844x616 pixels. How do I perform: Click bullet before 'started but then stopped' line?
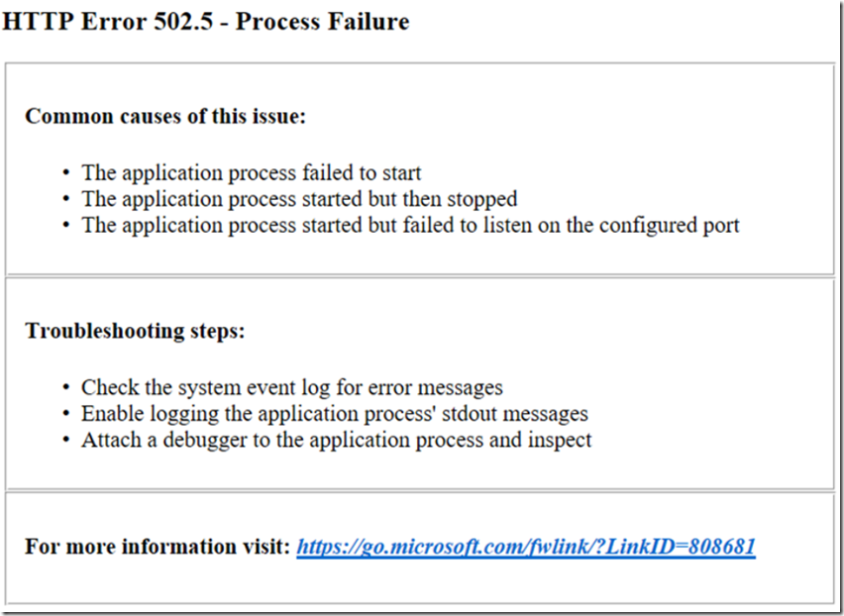click(66, 199)
